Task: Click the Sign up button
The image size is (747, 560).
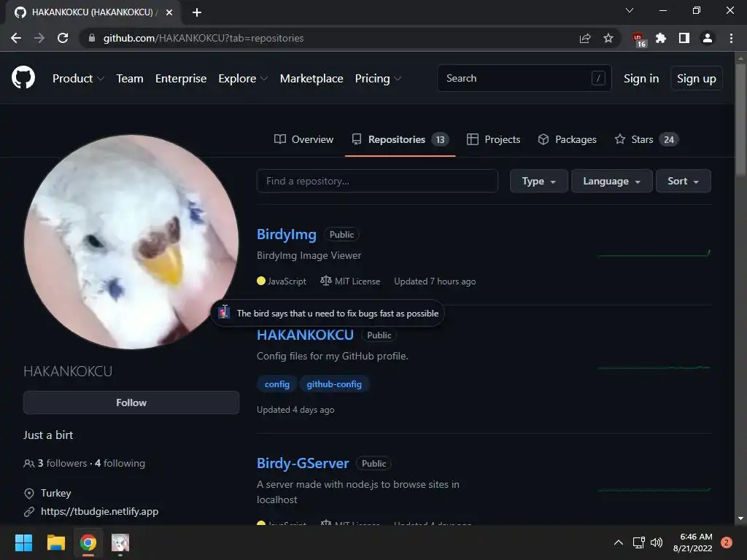Action: pyautogui.click(x=697, y=78)
